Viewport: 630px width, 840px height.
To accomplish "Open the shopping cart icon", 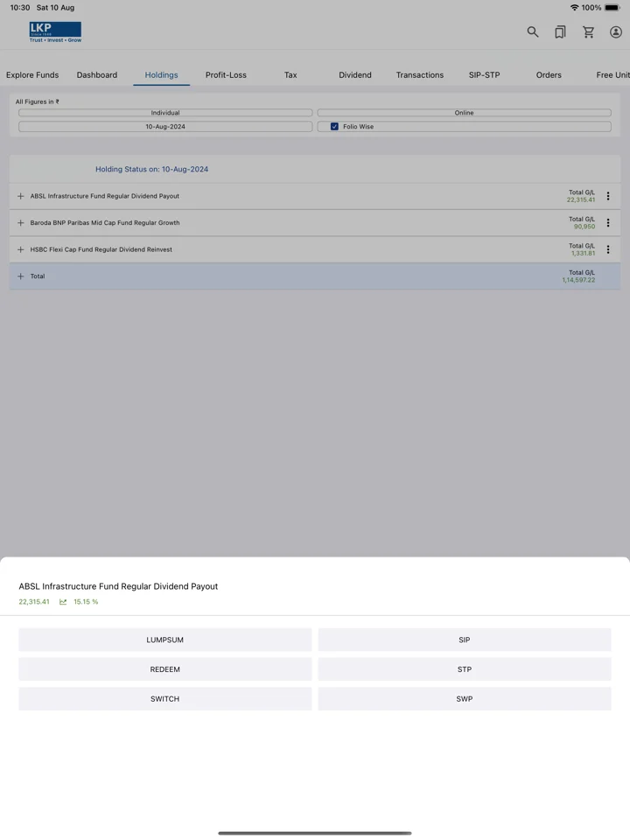I will [588, 32].
